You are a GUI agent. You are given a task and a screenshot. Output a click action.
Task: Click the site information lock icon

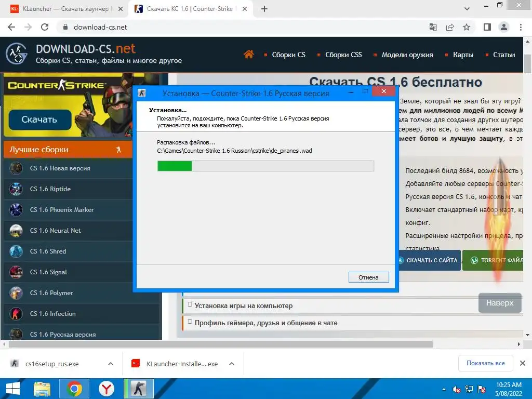[65, 27]
